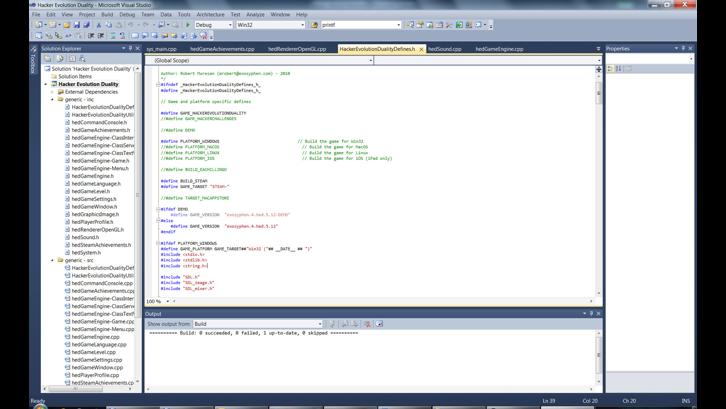Click the Clear Bookmarks icon
This screenshot has height=409, width=726.
[203, 36]
